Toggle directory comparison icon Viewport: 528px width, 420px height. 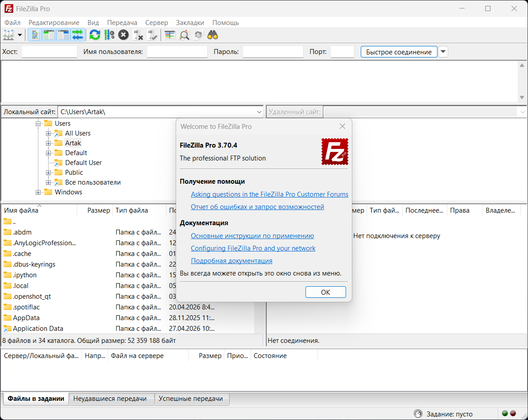coord(185,35)
